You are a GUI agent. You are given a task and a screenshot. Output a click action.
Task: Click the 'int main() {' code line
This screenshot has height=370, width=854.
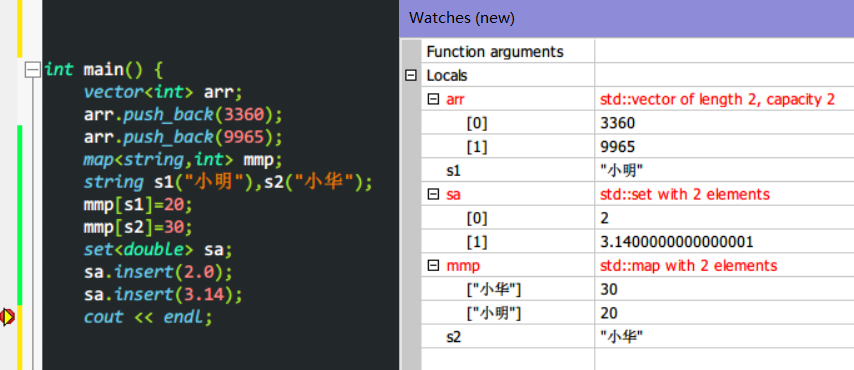pos(103,70)
